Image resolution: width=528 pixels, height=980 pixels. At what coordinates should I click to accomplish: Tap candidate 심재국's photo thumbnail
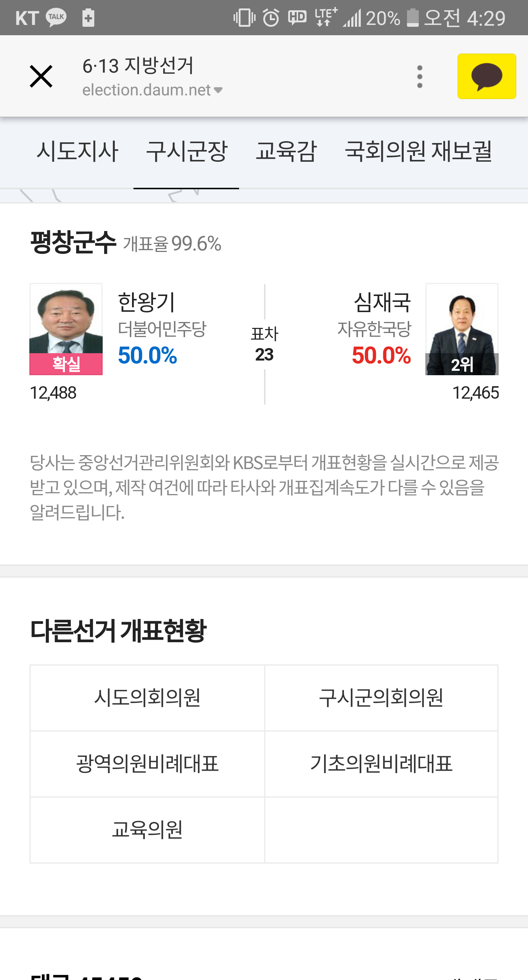[462, 329]
